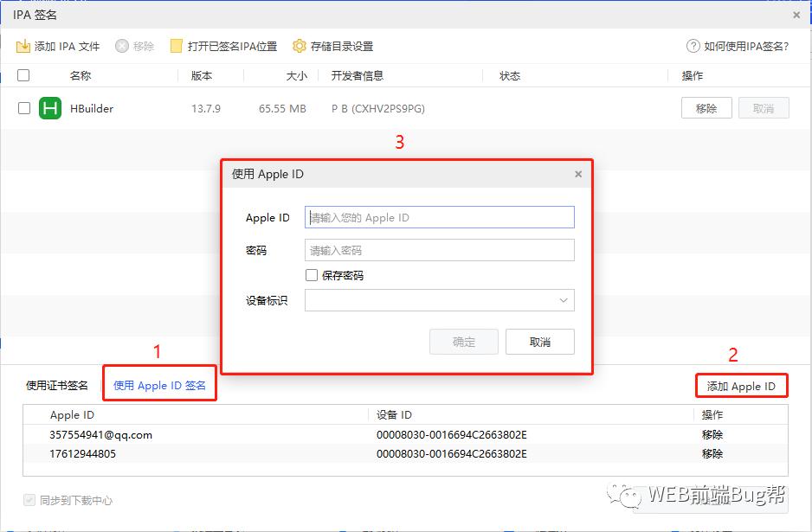812x532 pixels.
Task: Click 移除 for the 357554941@qq.com entry
Action: tap(711, 434)
